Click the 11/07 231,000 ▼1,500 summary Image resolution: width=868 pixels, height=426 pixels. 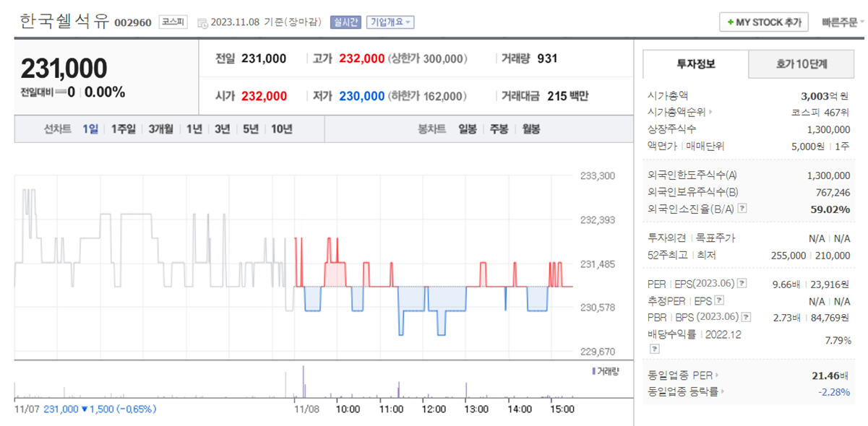click(x=85, y=409)
